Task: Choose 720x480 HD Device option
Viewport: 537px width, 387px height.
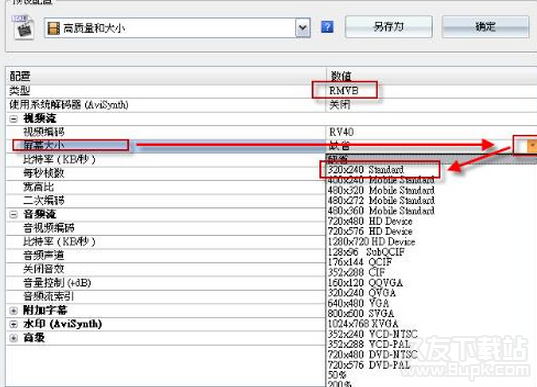Action: coord(370,221)
